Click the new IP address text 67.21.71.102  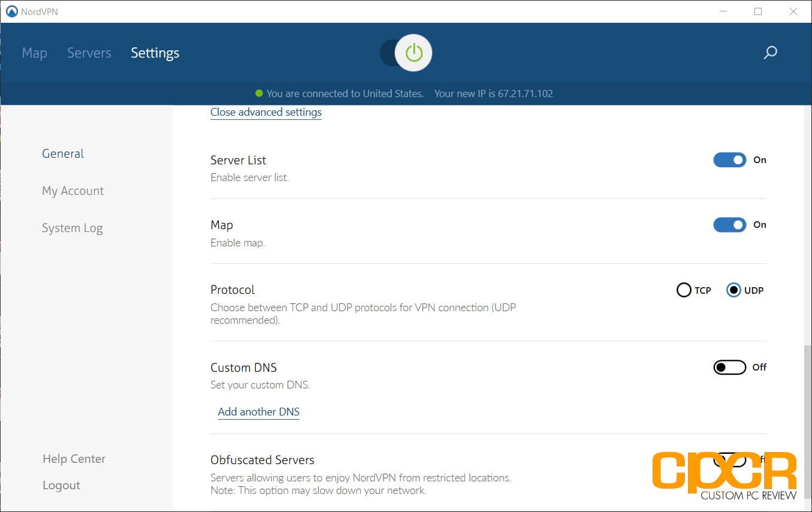(525, 94)
